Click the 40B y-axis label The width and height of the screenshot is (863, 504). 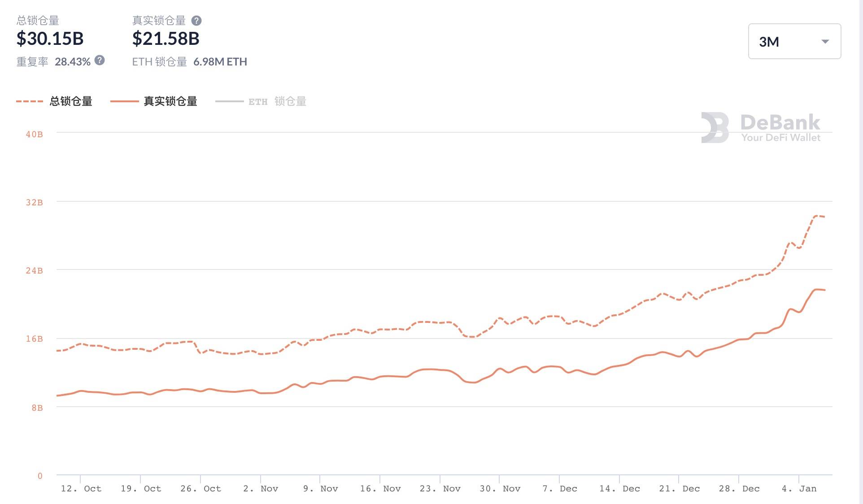[x=34, y=134]
